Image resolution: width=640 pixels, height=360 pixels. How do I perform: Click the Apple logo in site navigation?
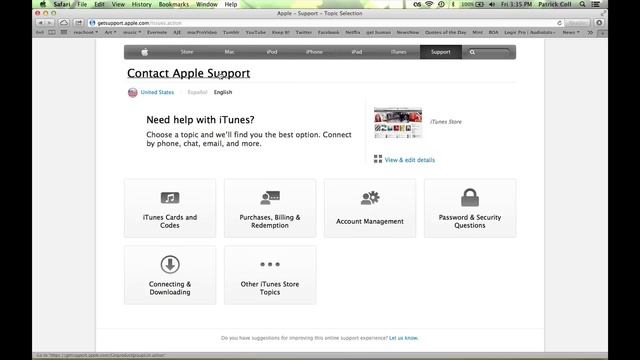pyautogui.click(x=144, y=52)
